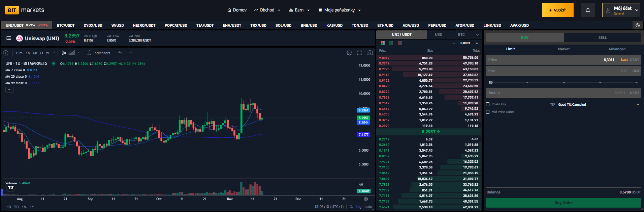Tick the Mid Price Order checkbox

(488, 112)
